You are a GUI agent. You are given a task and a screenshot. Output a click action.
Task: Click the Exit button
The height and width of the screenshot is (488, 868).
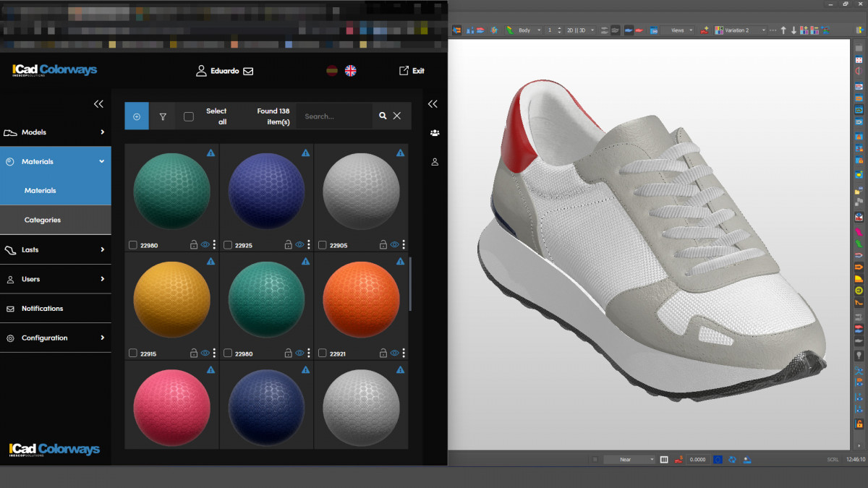tap(412, 71)
